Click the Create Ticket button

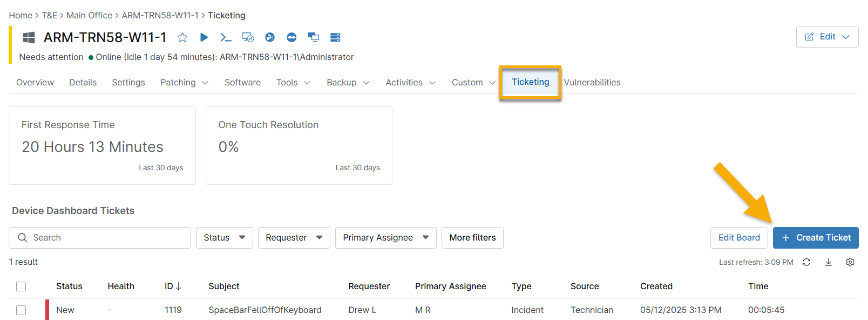tap(816, 238)
